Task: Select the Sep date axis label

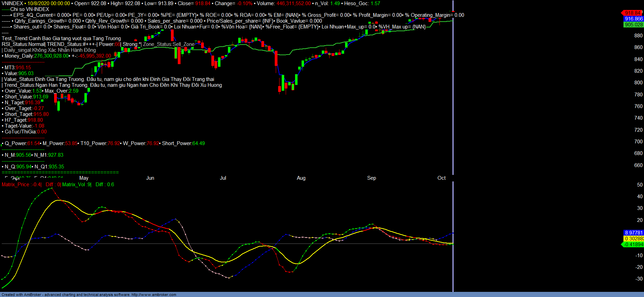Action: point(372,178)
